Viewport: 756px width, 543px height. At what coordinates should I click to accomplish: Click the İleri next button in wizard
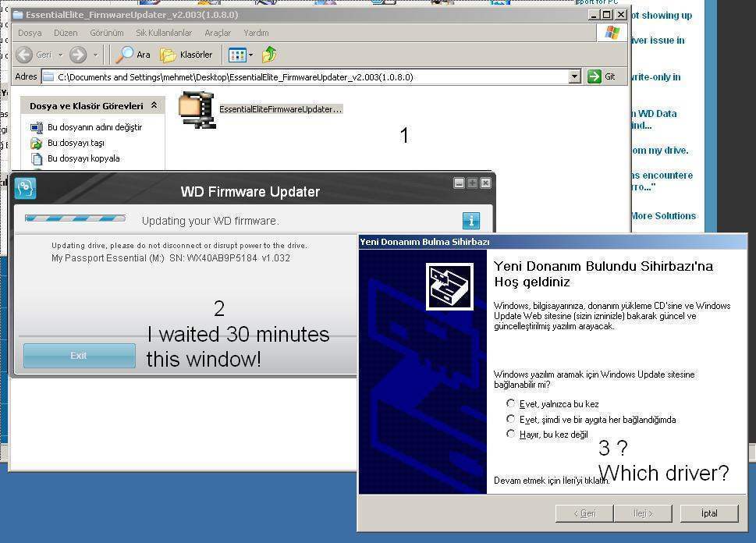coord(643,513)
